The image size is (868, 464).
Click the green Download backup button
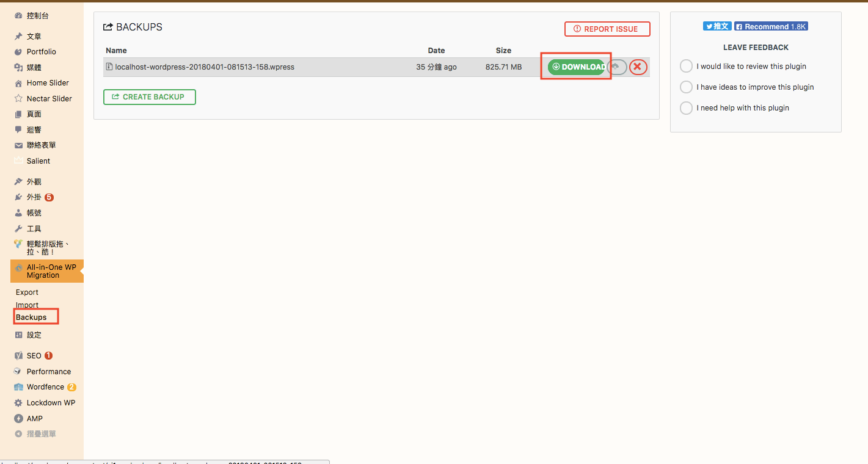click(x=576, y=67)
